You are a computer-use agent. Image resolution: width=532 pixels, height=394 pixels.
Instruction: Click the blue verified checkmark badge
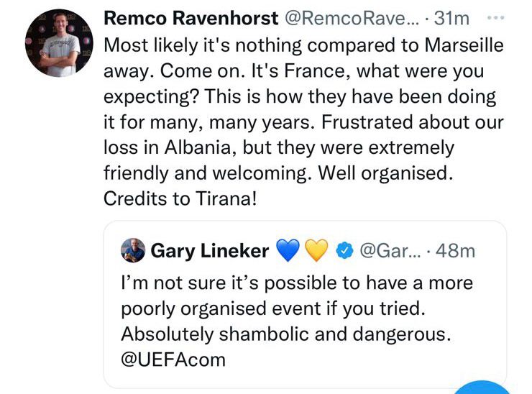pyautogui.click(x=344, y=251)
